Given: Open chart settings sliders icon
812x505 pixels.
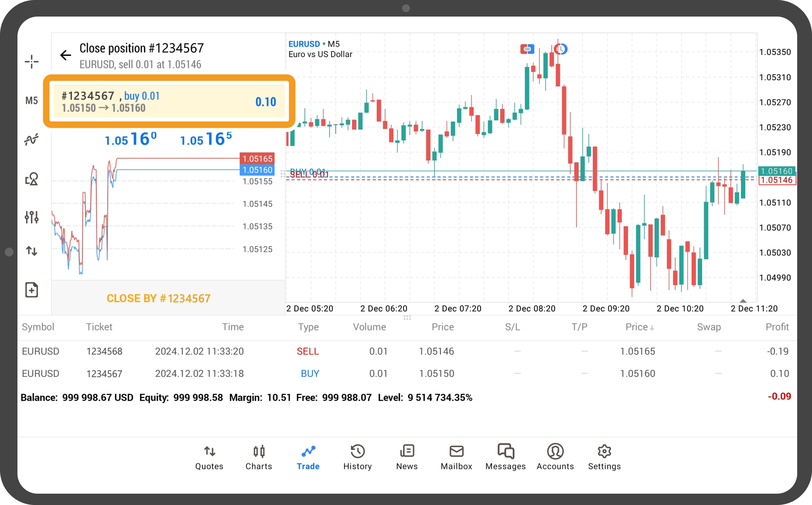Looking at the screenshot, I should (31, 217).
